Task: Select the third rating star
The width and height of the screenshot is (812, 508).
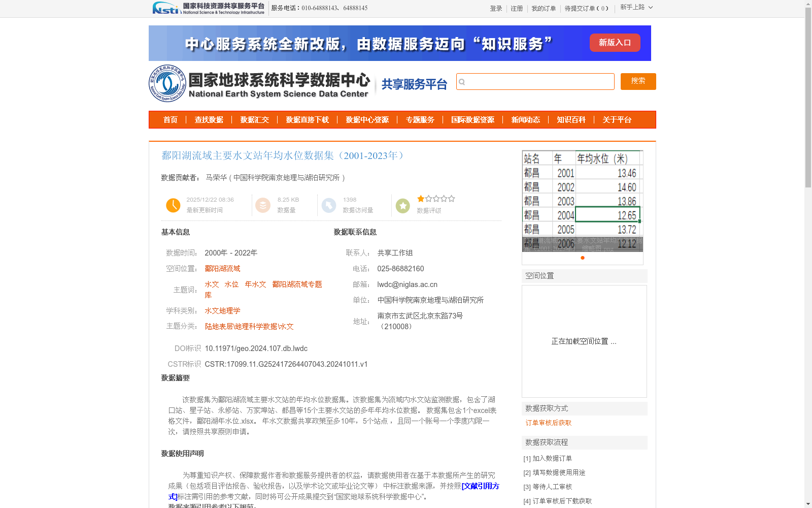Action: 436,199
